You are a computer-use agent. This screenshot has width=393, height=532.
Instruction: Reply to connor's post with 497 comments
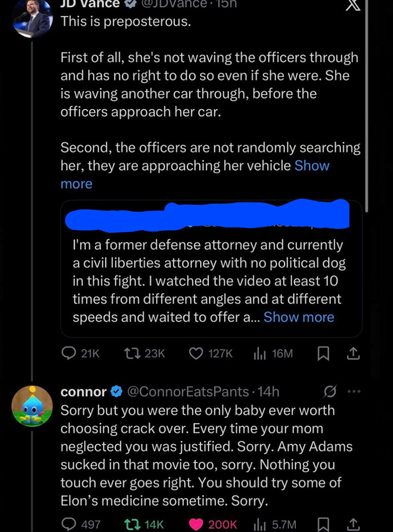click(x=69, y=524)
